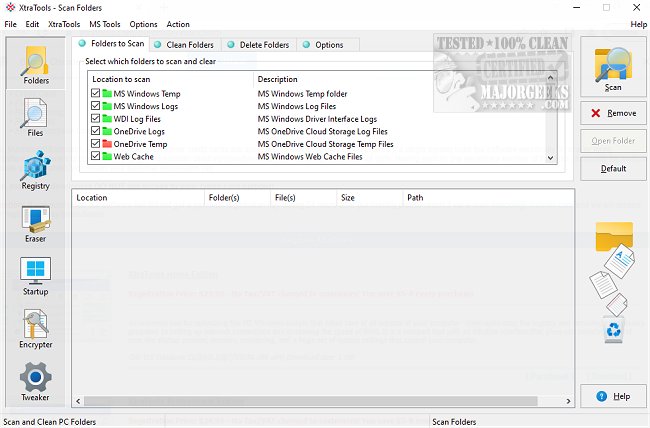Switch to the Folders to Scan tab
This screenshot has height=428, width=650.
point(111,44)
